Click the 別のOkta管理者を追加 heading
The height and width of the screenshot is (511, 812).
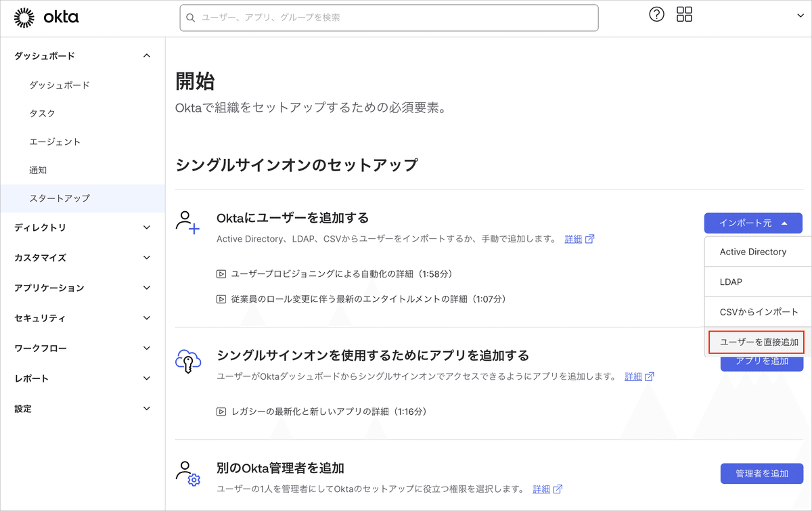pos(280,468)
